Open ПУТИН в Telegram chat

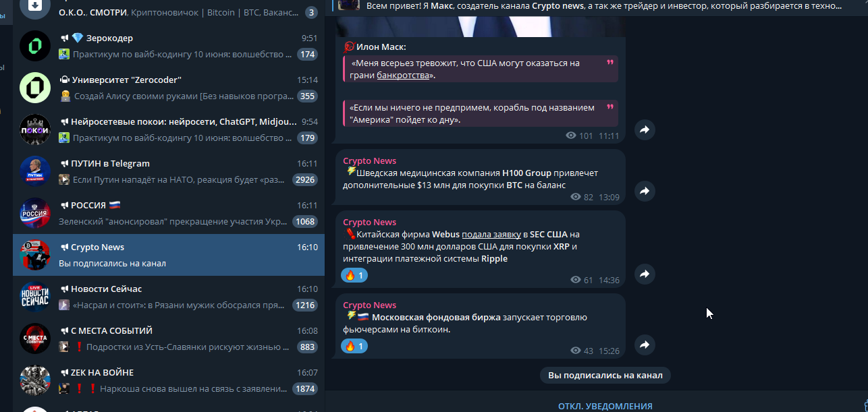pyautogui.click(x=169, y=171)
